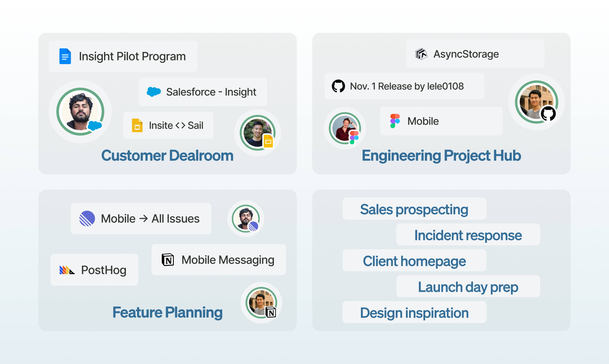
Task: Click the Salesforce cloud icon next to Salesforce - Insight
Action: pyautogui.click(x=154, y=92)
